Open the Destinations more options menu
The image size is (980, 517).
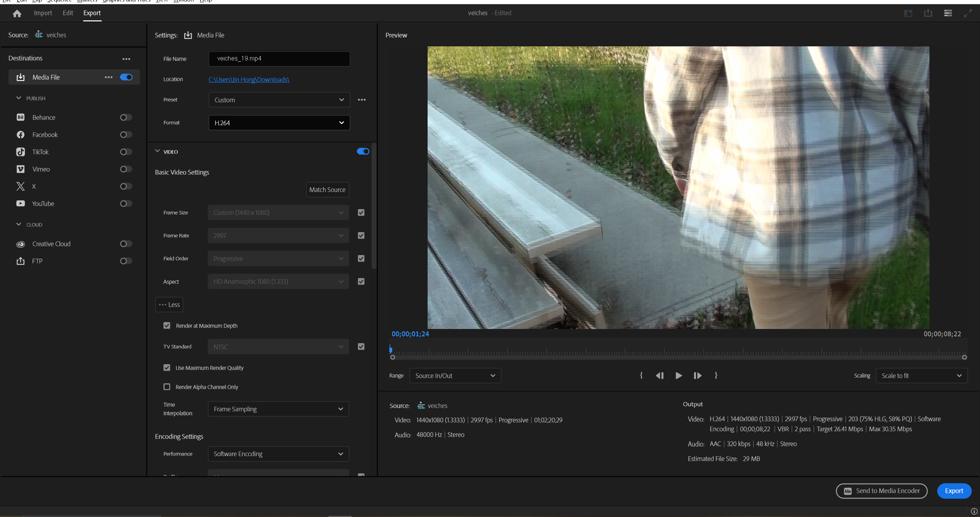126,59
